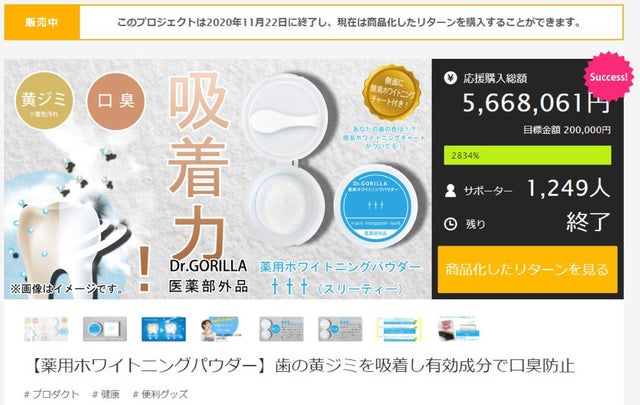640x405 pixels.
Task: Open the #健康 tag link
Action: tap(106, 394)
